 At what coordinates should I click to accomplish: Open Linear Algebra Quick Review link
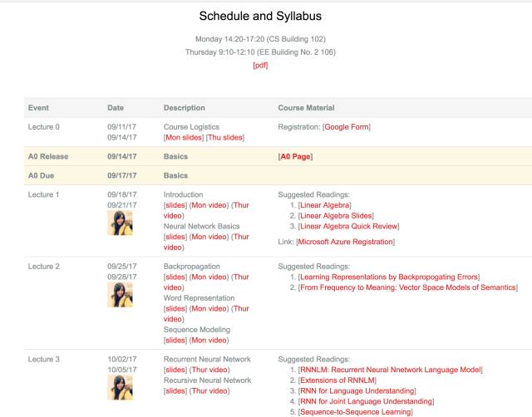348,226
